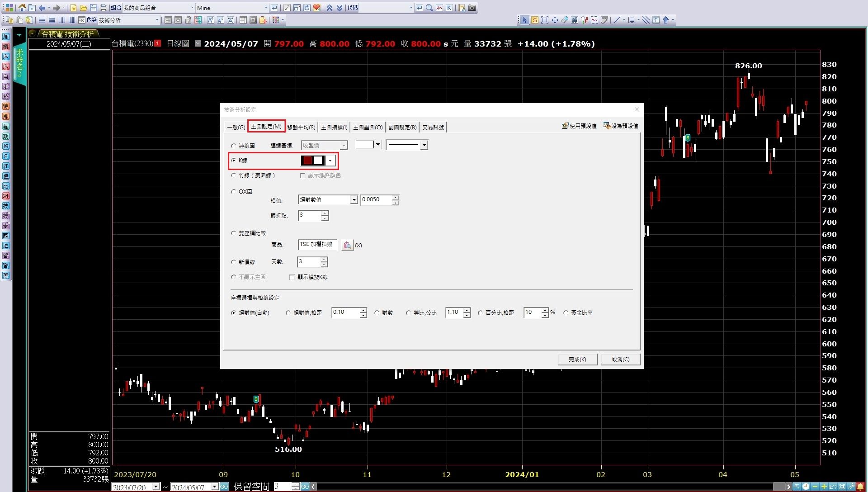This screenshot has height=492, width=868.
Task: Open the 我的商品組合 dropdown
Action: click(x=192, y=8)
